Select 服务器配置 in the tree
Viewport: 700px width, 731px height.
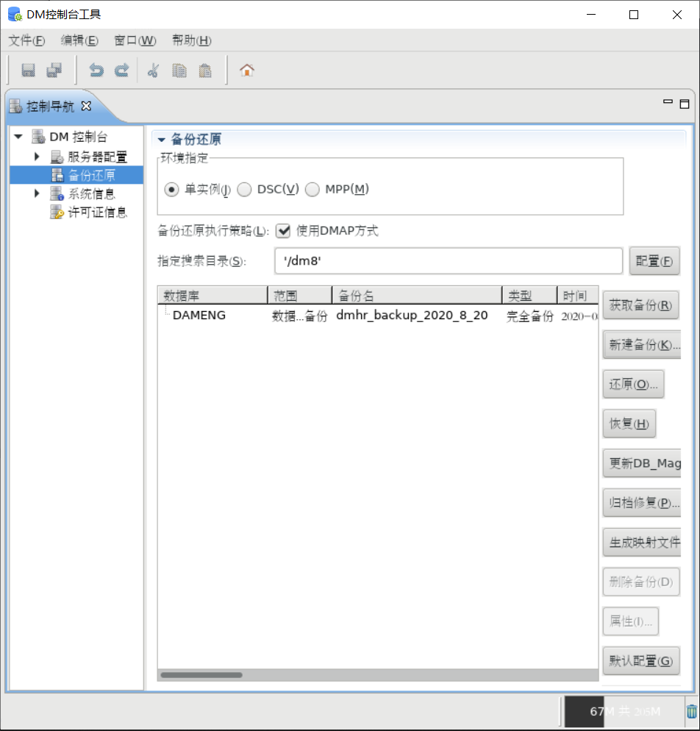pyautogui.click(x=97, y=157)
